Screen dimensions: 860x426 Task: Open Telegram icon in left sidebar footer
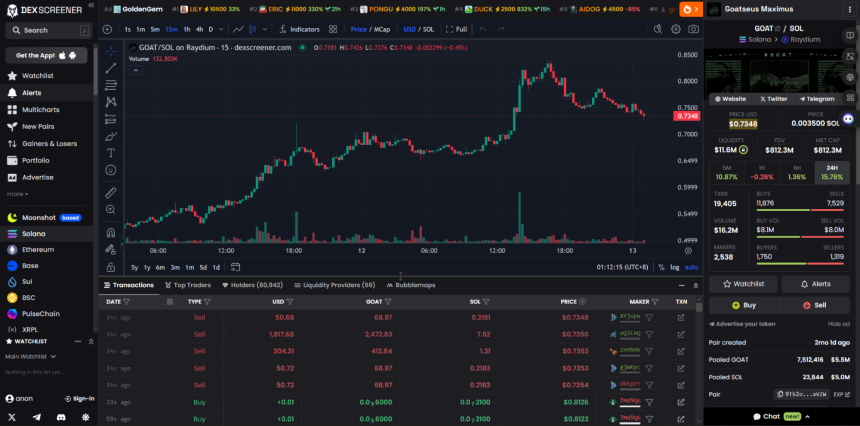(x=37, y=417)
